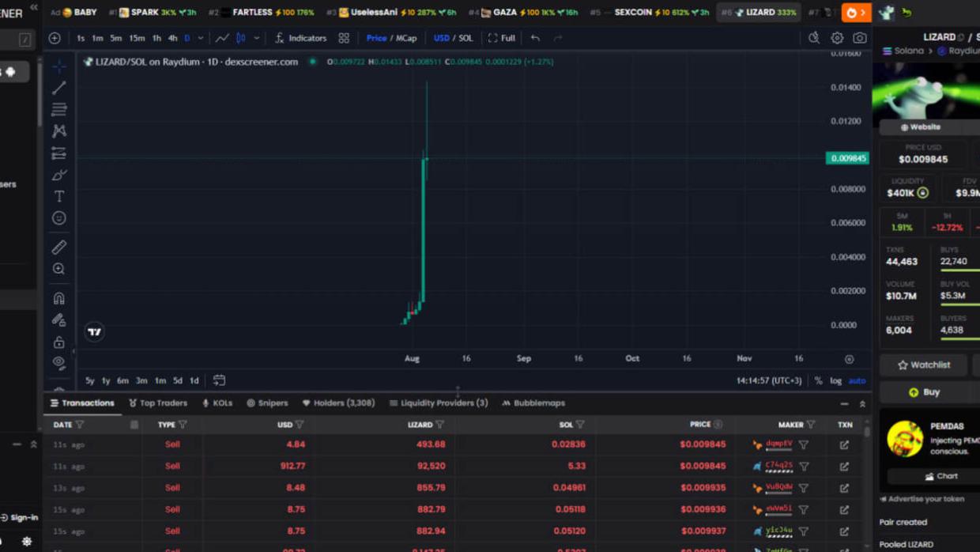
Task: Toggle USD / SOL quote currency
Action: (x=453, y=38)
